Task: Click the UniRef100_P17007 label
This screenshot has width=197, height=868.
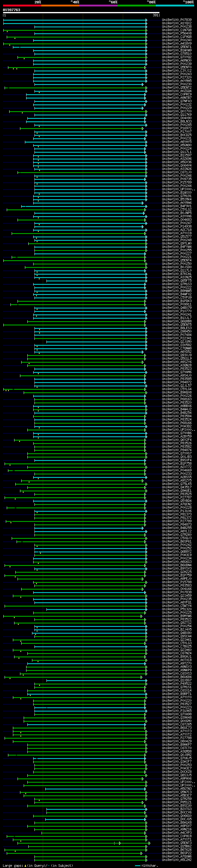Action: (x=177, y=131)
